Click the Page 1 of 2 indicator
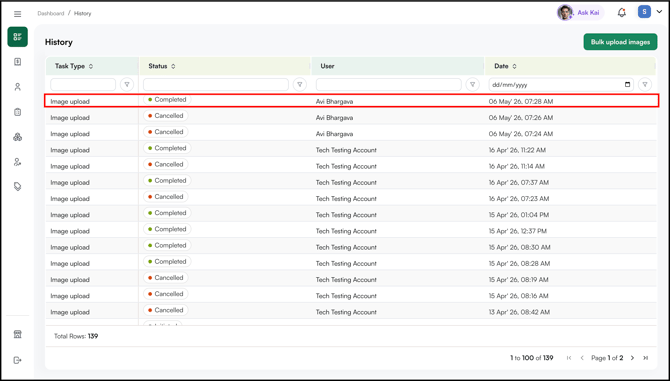 coord(607,358)
